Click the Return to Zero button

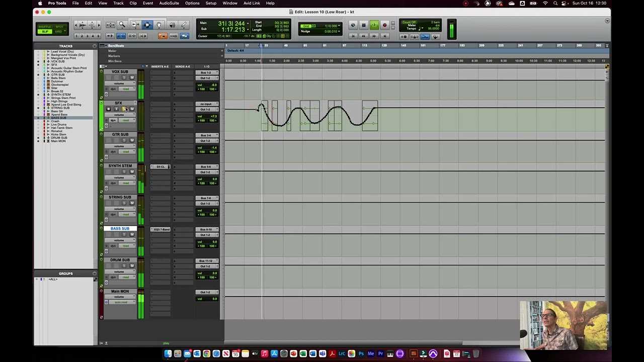(x=353, y=36)
